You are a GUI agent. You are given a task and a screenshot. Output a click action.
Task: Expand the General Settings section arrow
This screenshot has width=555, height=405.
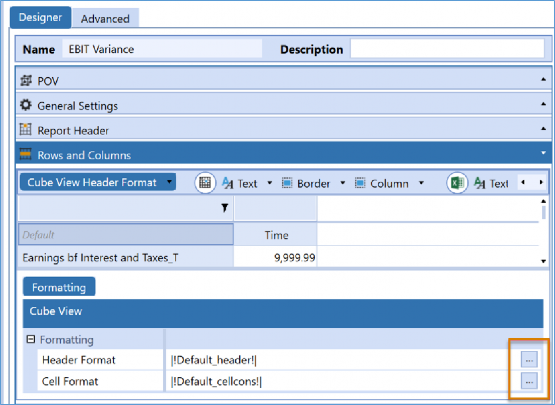point(543,104)
